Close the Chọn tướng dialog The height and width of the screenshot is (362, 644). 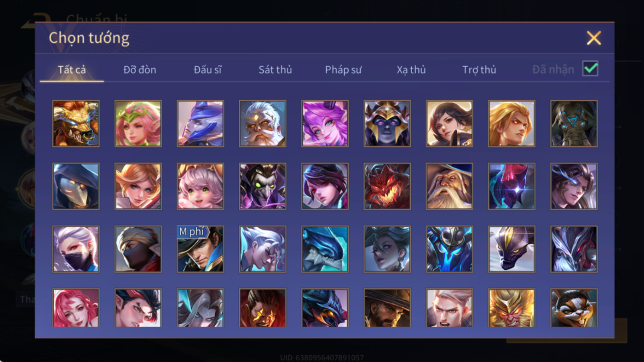click(x=594, y=38)
